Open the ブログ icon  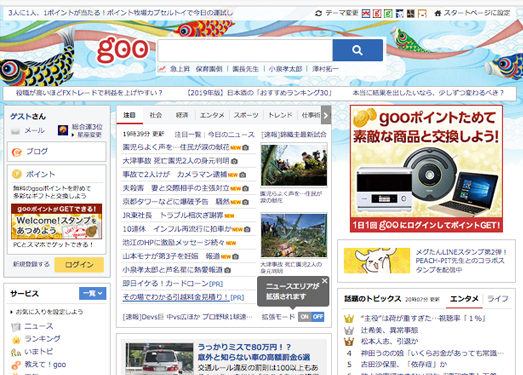(x=17, y=152)
